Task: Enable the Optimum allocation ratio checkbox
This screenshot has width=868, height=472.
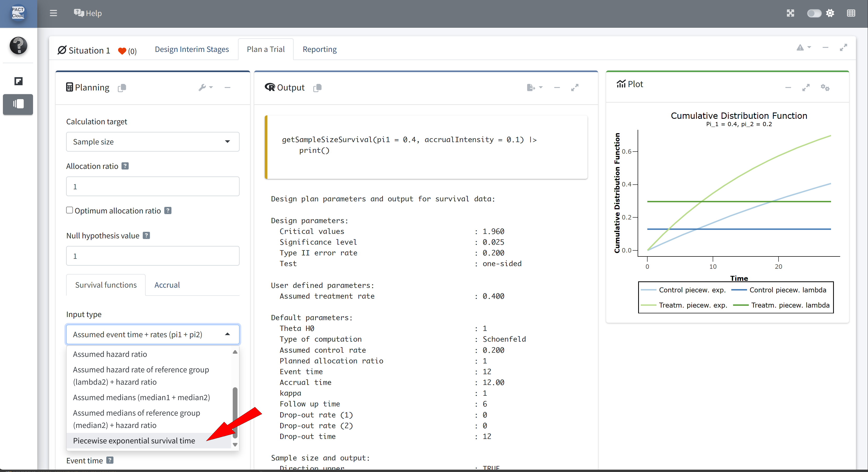Action: [70, 210]
